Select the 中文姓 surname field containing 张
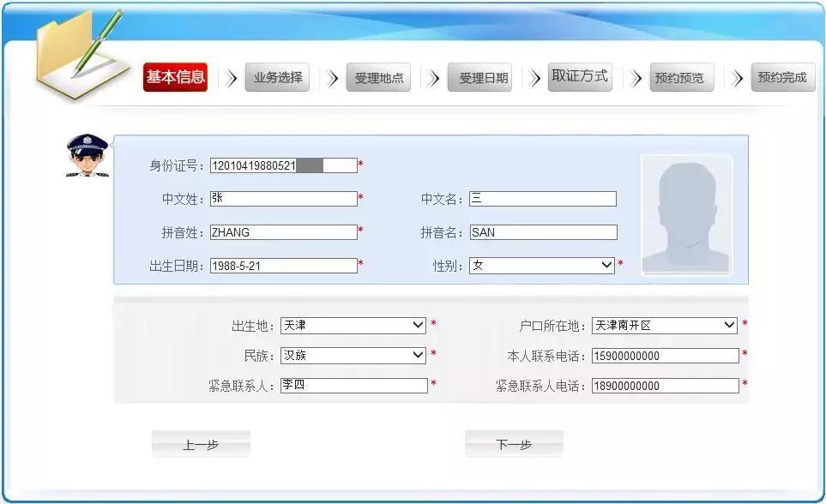Screen dimensions: 826x504 pos(283,198)
